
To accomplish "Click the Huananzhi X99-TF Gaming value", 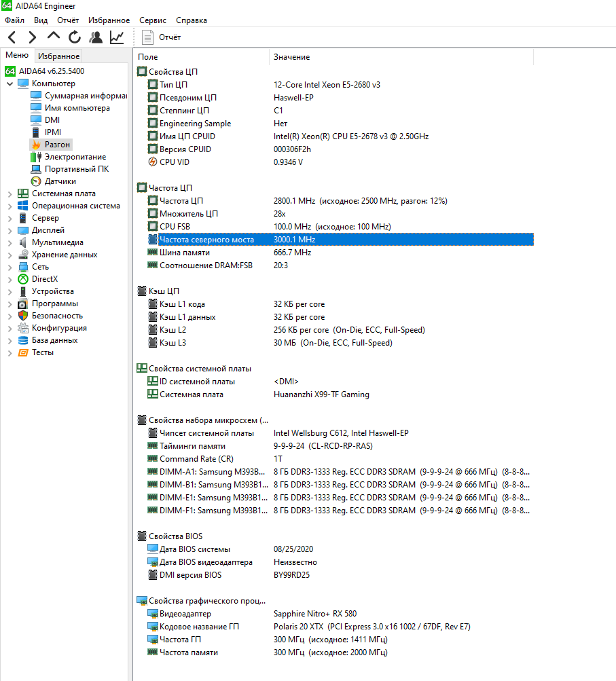I will pos(321,394).
